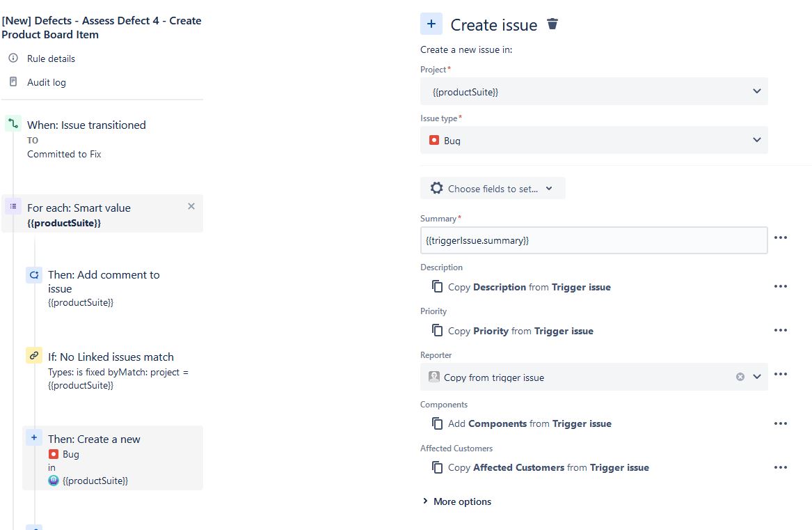Click the copy icon next to Priority
The height and width of the screenshot is (530, 812).
tap(437, 330)
